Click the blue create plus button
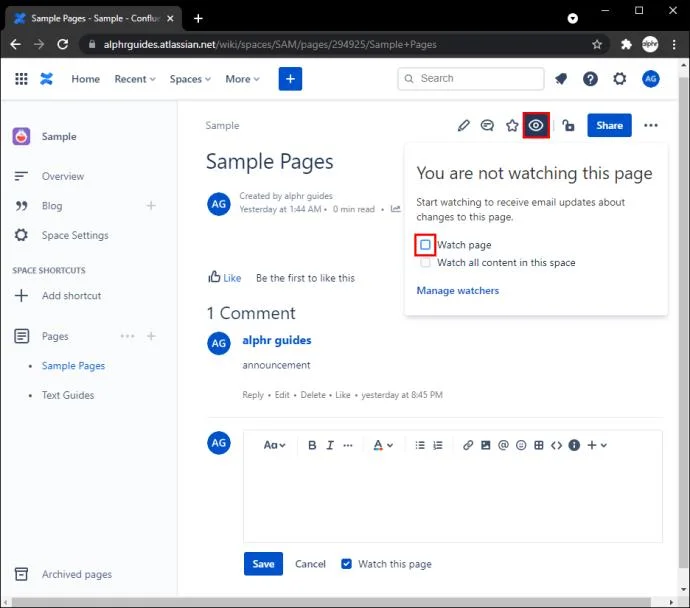Screen dimensions: 690x608 (290, 79)
